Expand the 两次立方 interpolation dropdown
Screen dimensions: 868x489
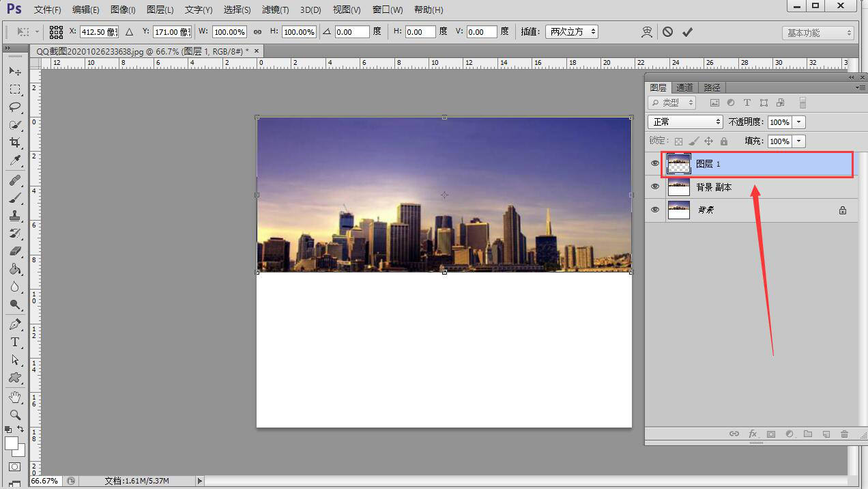572,32
